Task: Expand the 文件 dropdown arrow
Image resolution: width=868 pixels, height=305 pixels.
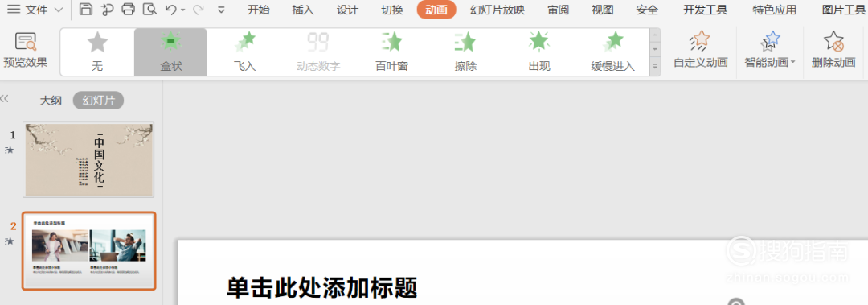Action: click(59, 10)
